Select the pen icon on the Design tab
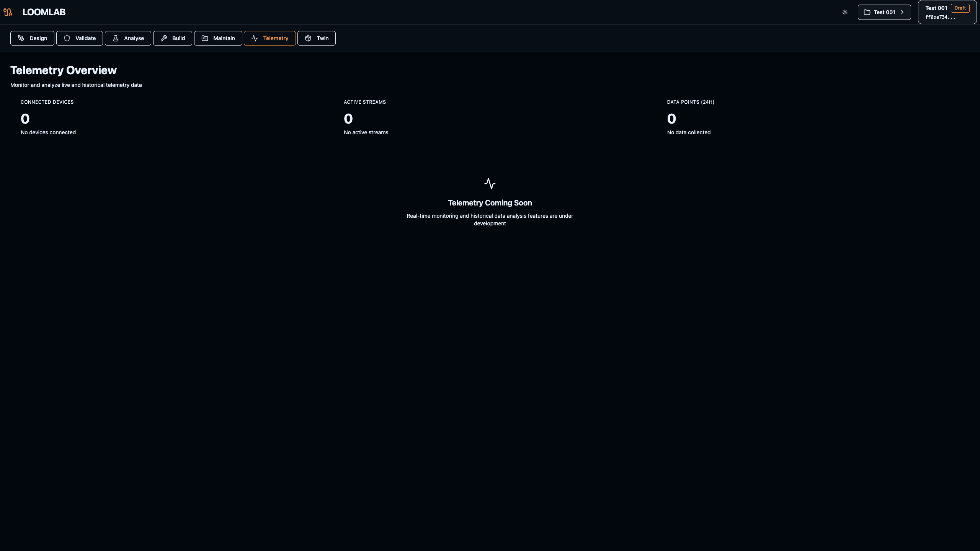The height and width of the screenshot is (551, 980). click(21, 38)
